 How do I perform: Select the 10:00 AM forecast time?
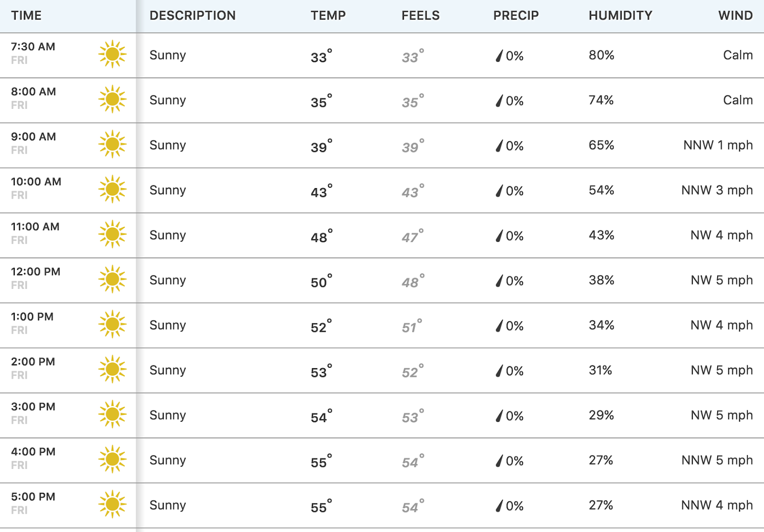pos(36,181)
